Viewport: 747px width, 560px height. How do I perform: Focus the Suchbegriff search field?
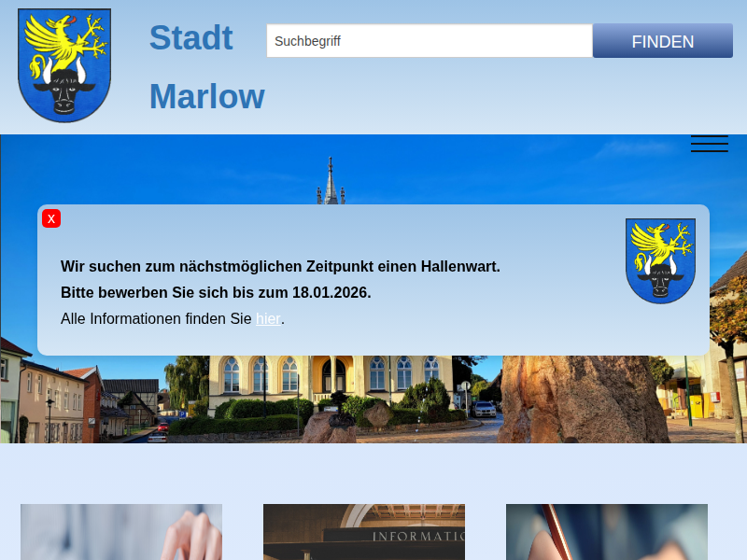429,41
